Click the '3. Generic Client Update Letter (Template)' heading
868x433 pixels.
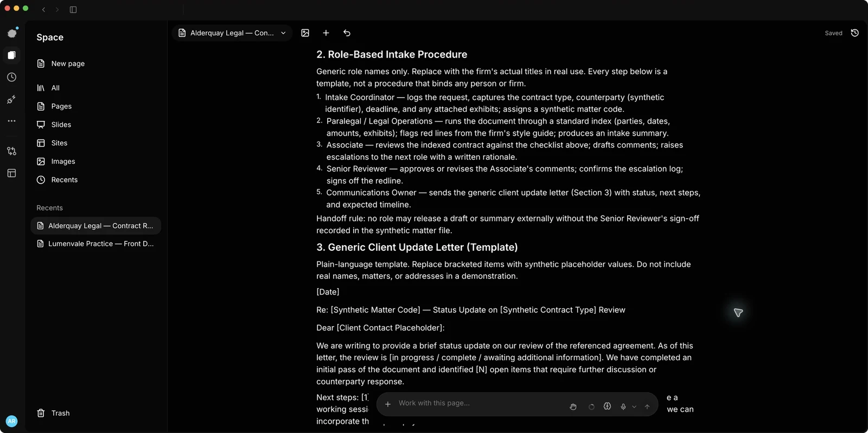point(417,247)
